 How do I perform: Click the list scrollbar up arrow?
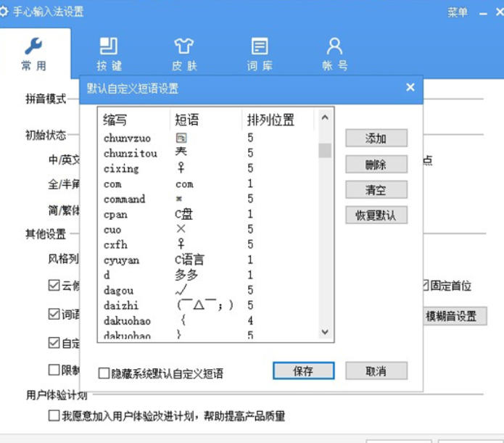pyautogui.click(x=325, y=117)
